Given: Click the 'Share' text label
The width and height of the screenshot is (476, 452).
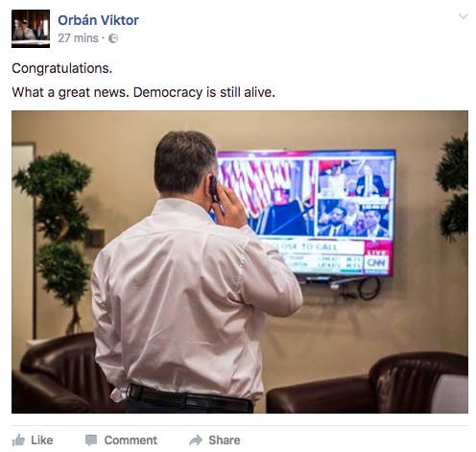Looking at the screenshot, I should 225,440.
